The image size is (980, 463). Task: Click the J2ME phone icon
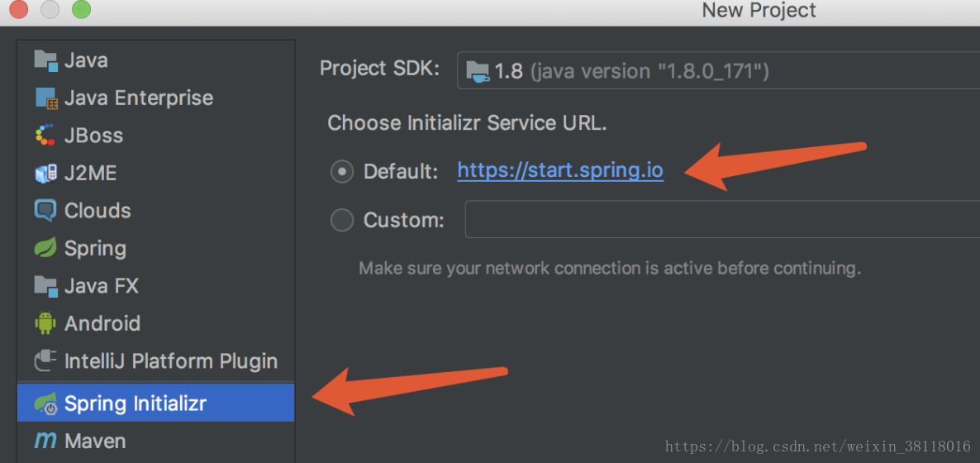[45, 174]
